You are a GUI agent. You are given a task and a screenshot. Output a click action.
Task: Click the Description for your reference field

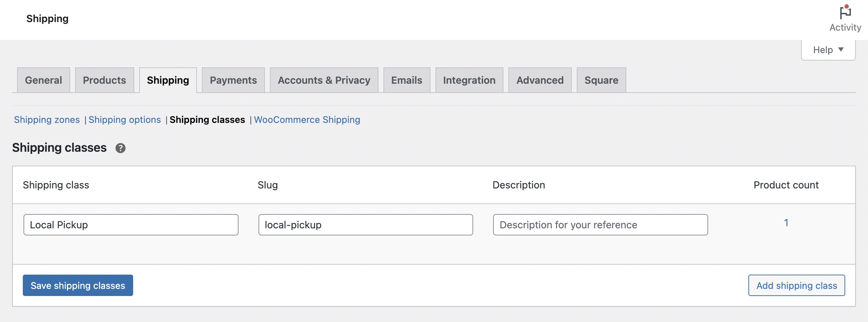click(600, 225)
